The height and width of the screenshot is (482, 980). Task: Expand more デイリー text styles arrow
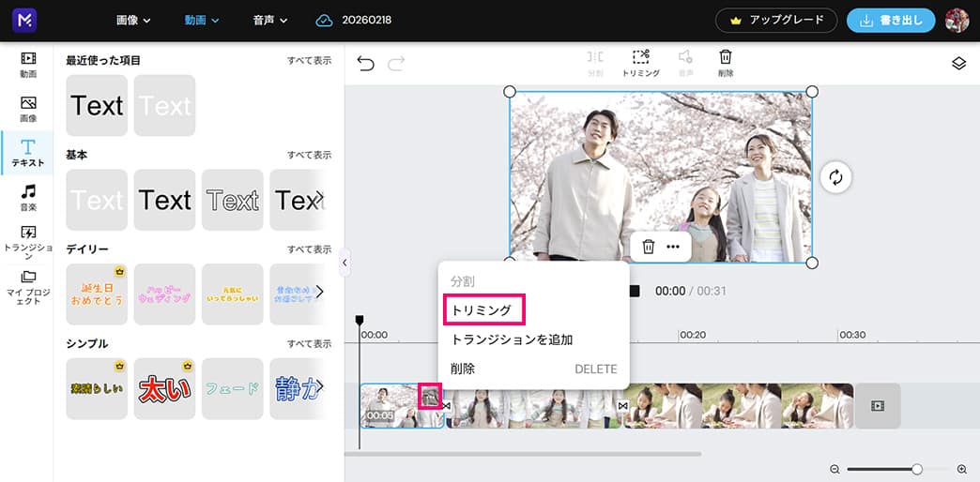tap(319, 292)
